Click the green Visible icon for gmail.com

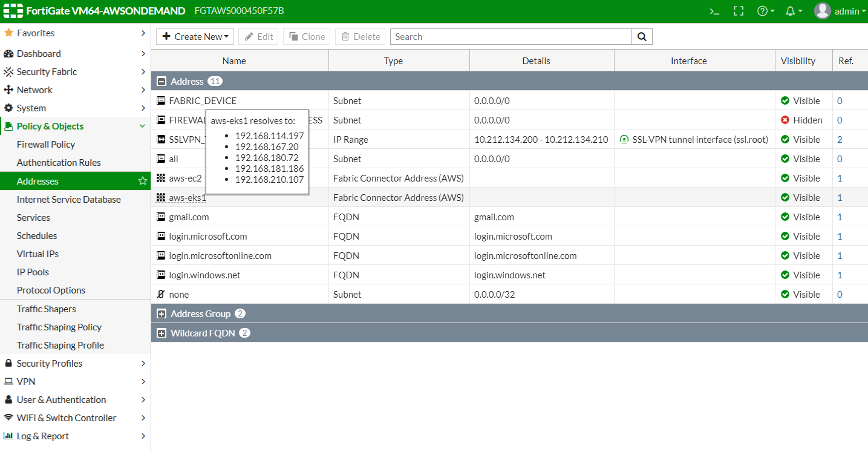[785, 217]
